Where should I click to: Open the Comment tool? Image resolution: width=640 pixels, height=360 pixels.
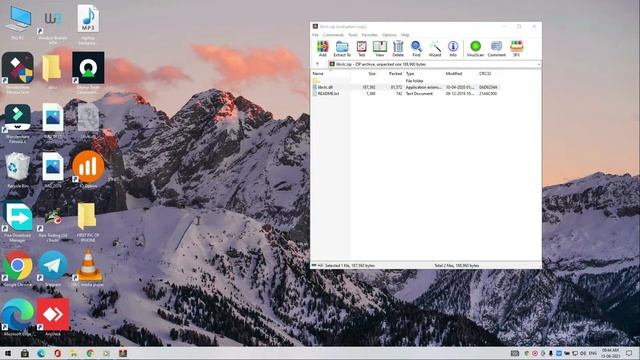[x=496, y=49]
